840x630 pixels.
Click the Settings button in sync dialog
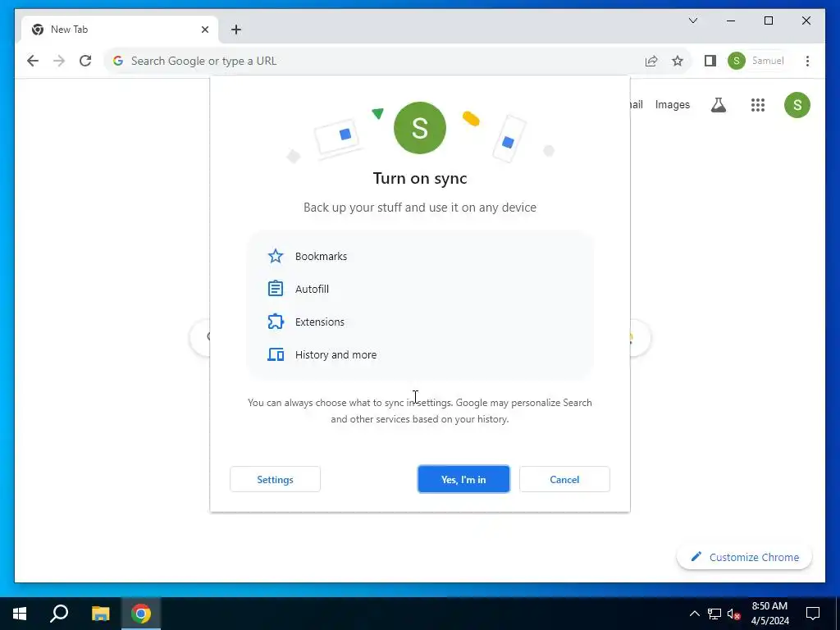(275, 479)
